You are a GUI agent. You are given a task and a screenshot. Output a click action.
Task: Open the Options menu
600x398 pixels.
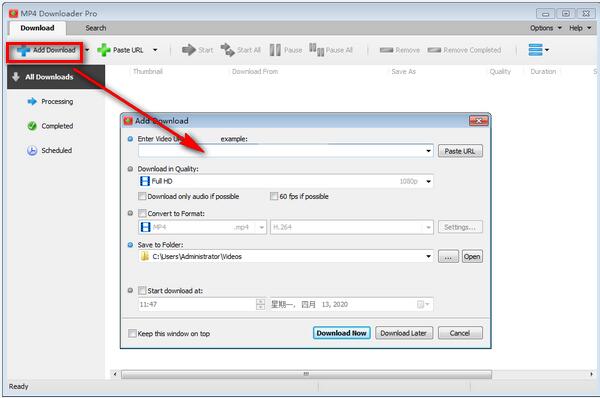coord(546,28)
